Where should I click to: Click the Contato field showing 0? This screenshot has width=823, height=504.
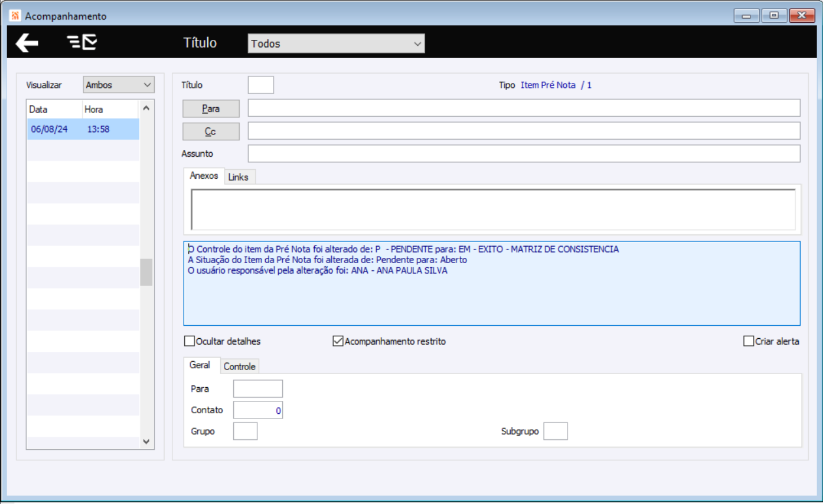coord(258,410)
